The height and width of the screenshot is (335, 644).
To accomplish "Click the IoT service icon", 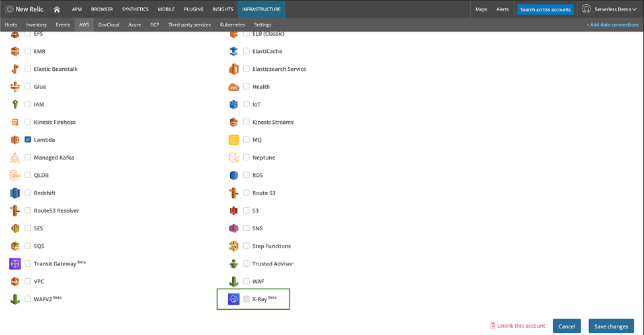I will (233, 105).
